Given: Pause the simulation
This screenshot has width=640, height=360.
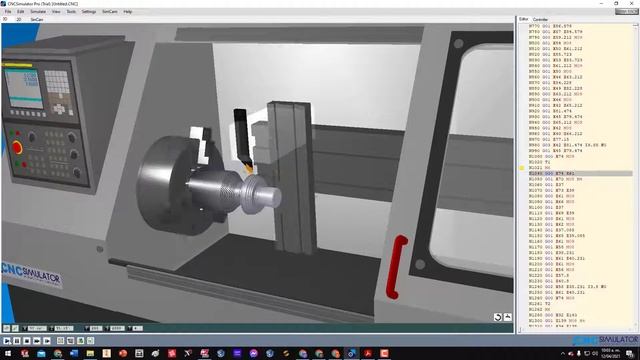Looking at the screenshot, I should 17,340.
